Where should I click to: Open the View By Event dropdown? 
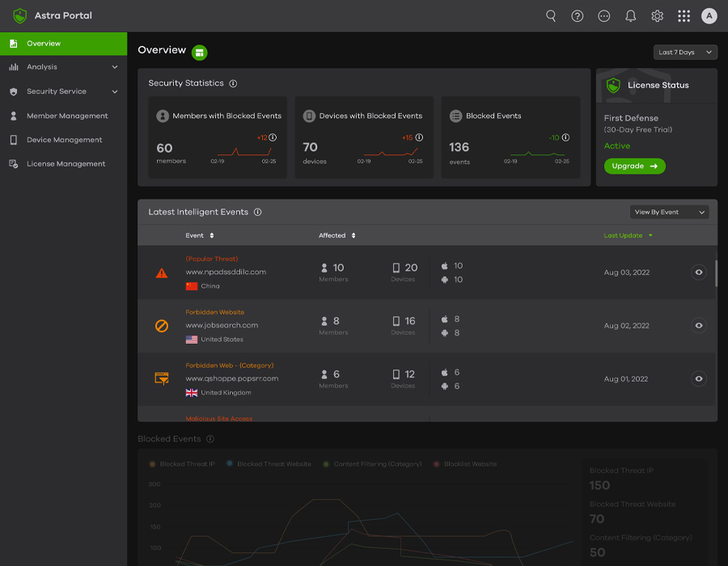[x=669, y=213]
